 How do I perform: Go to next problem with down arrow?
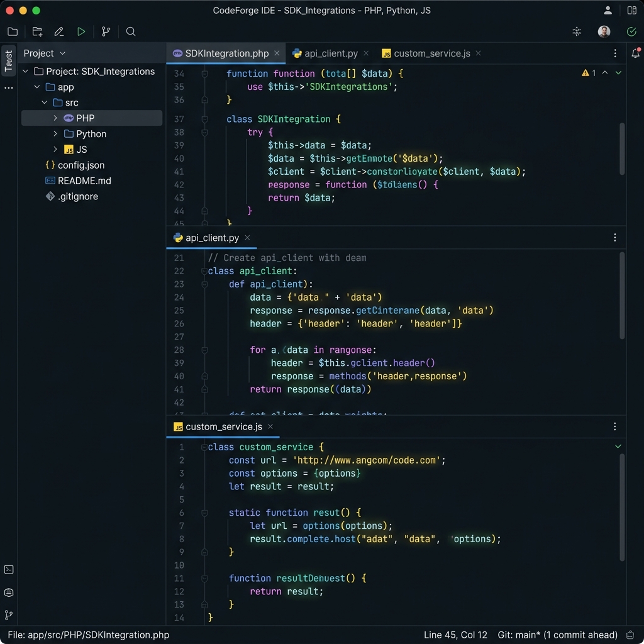click(618, 73)
